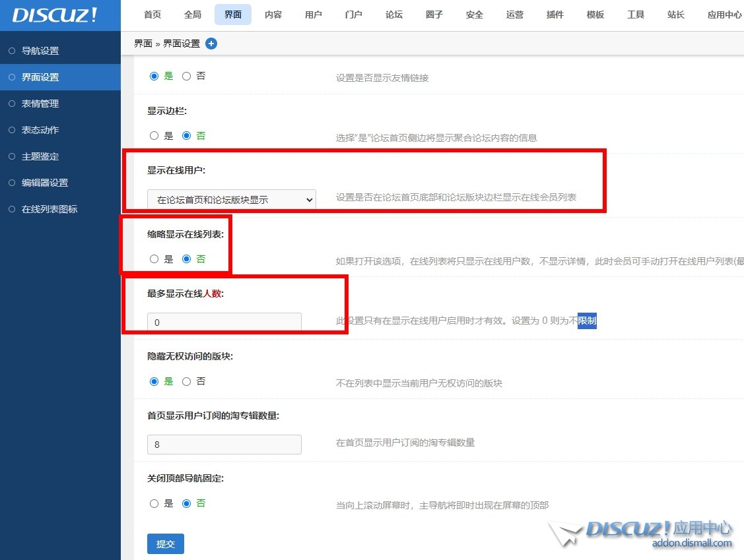Image resolution: width=744 pixels, height=560 pixels.
Task: Click the blue plus icon beside 界面设置
Action: [x=211, y=44]
